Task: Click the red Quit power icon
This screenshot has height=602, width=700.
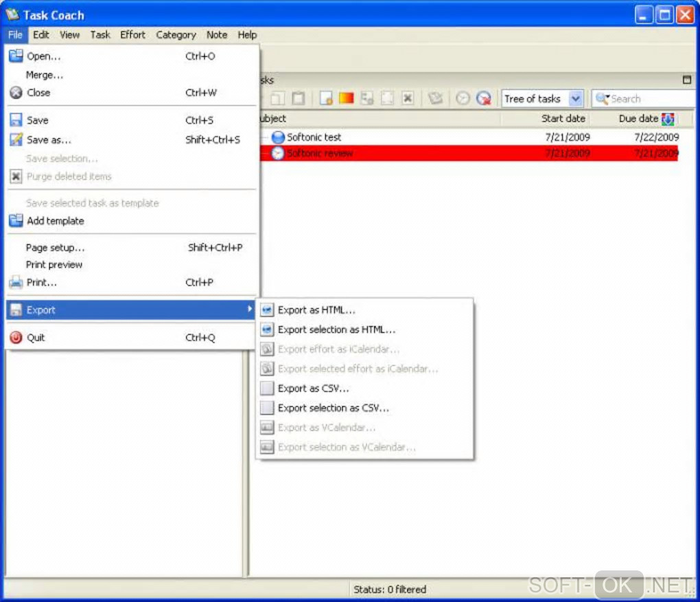Action: pyautogui.click(x=16, y=337)
